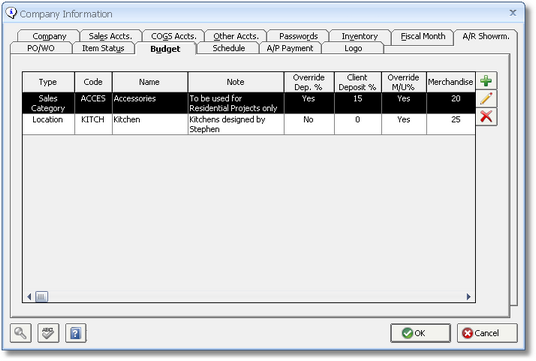Click the Code column header
Viewport: 536px width, 361px height.
click(93, 82)
